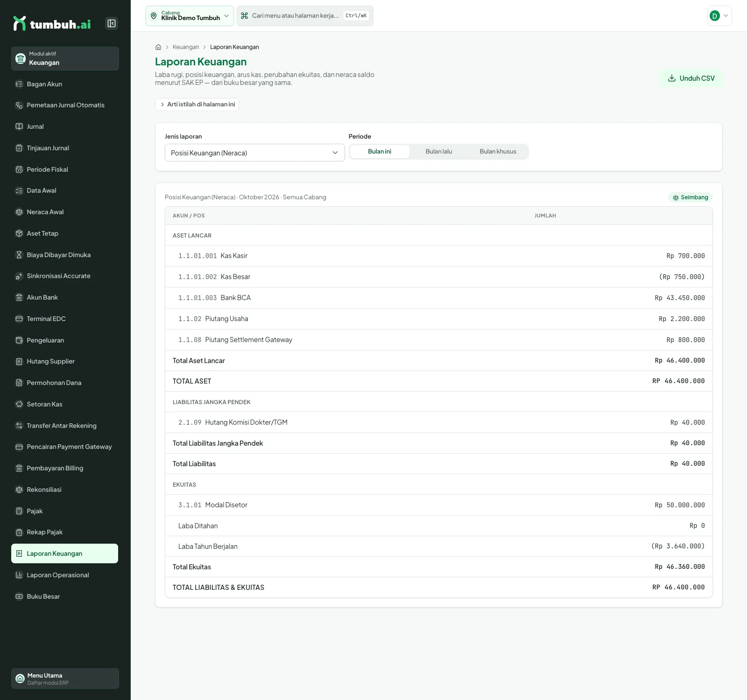
Task: Select Rekap Pajak from the sidebar
Action: point(65,532)
